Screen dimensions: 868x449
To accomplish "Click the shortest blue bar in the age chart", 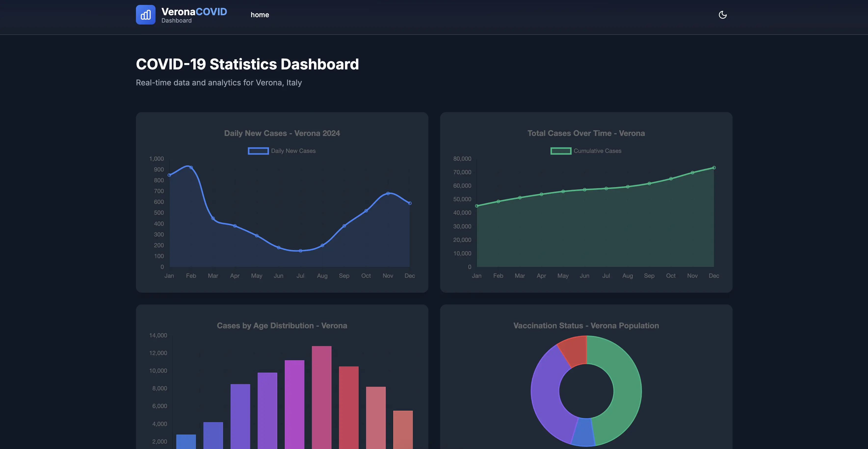I will click(x=186, y=442).
